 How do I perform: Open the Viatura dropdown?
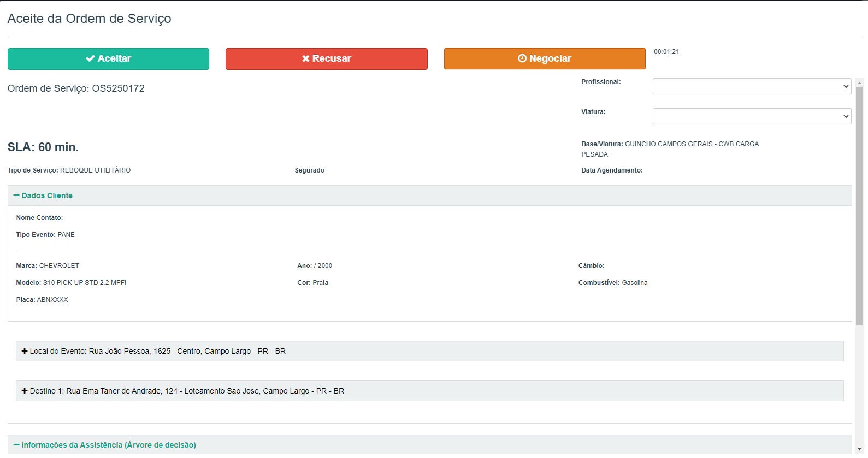click(x=752, y=116)
